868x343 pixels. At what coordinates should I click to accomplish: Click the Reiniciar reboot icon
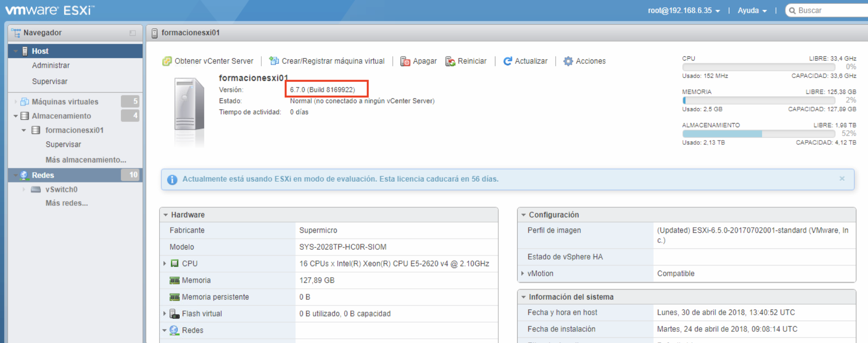coord(450,61)
